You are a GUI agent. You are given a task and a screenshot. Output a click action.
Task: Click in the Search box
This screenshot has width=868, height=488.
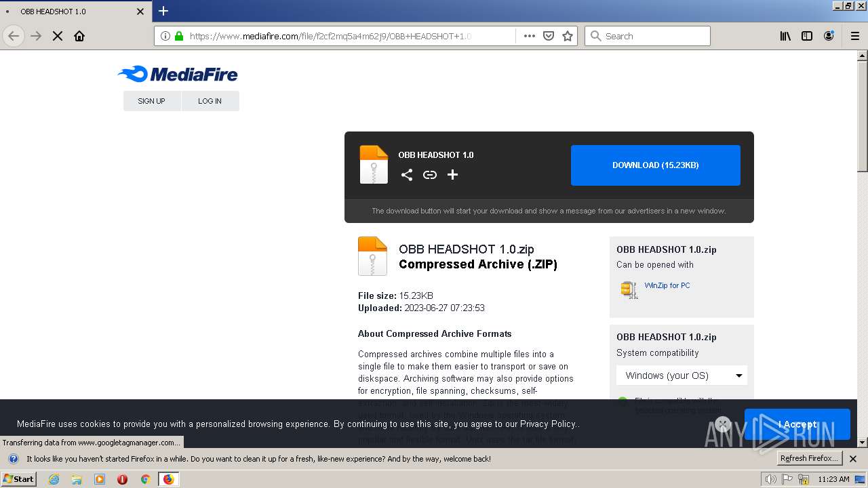tap(648, 36)
